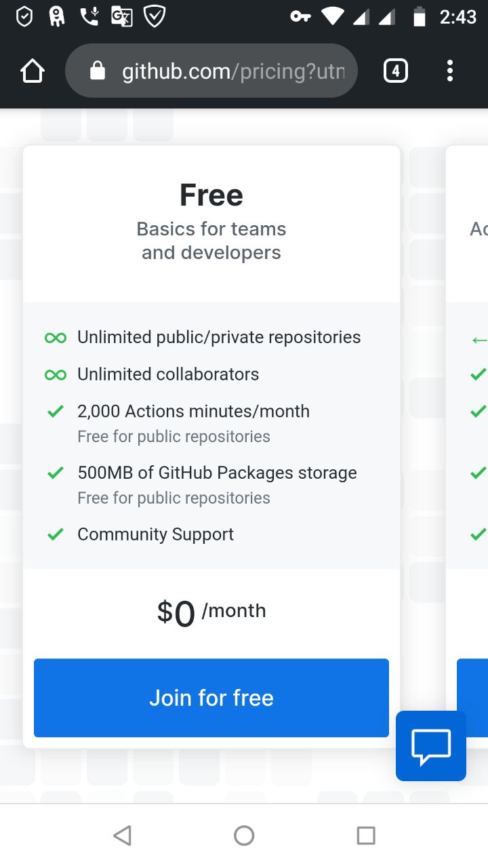Tap the Android home circle button
488x868 pixels.
[x=244, y=835]
